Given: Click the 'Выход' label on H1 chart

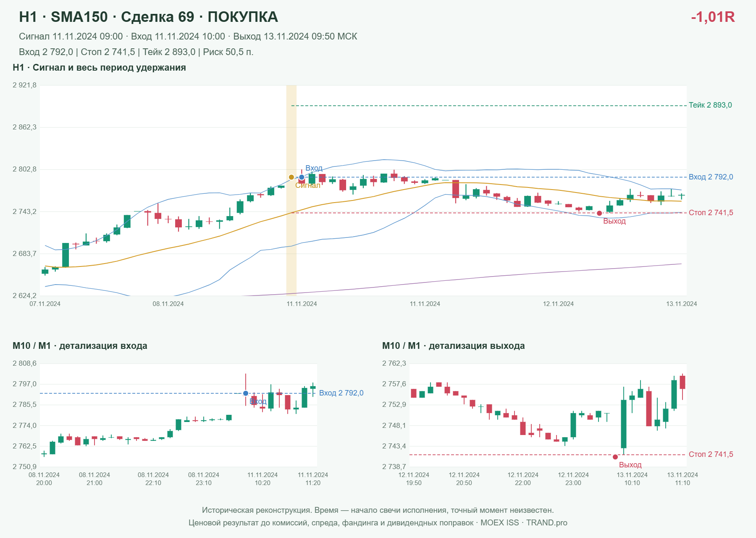Looking at the screenshot, I should pyautogui.click(x=614, y=221).
